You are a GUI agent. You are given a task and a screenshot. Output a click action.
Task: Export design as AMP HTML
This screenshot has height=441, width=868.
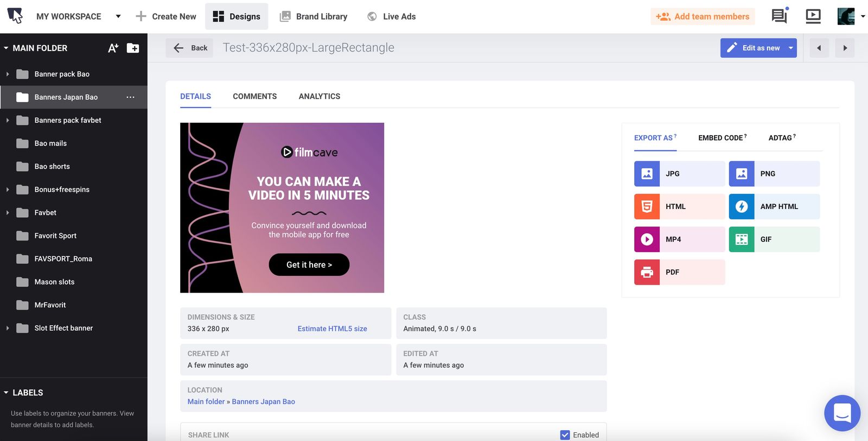(774, 206)
